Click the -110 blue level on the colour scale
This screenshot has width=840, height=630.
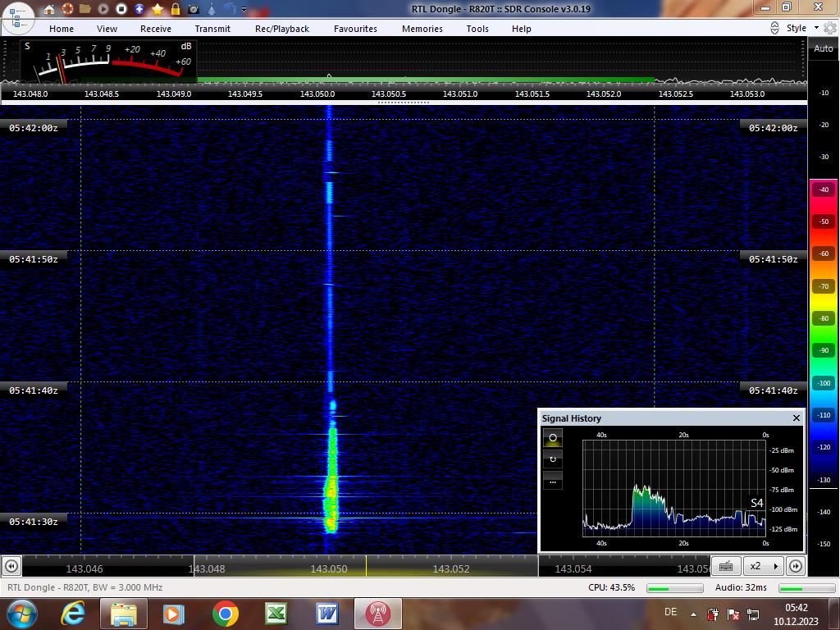coord(824,415)
